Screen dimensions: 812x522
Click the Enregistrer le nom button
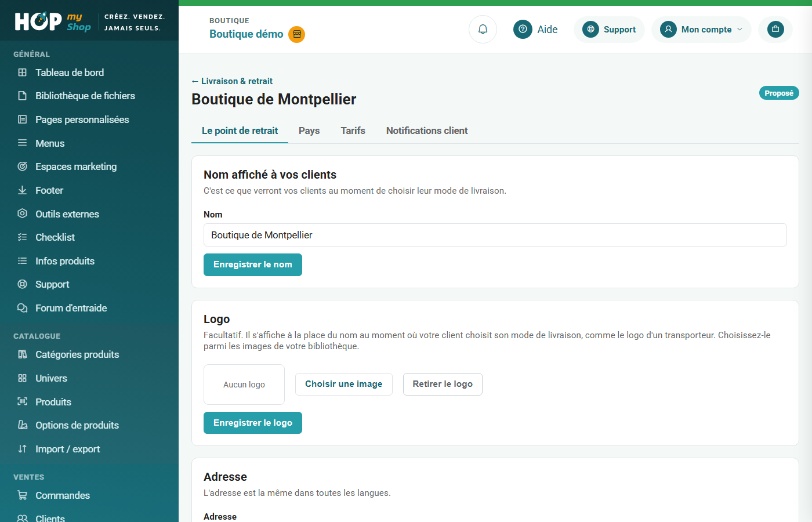(253, 264)
